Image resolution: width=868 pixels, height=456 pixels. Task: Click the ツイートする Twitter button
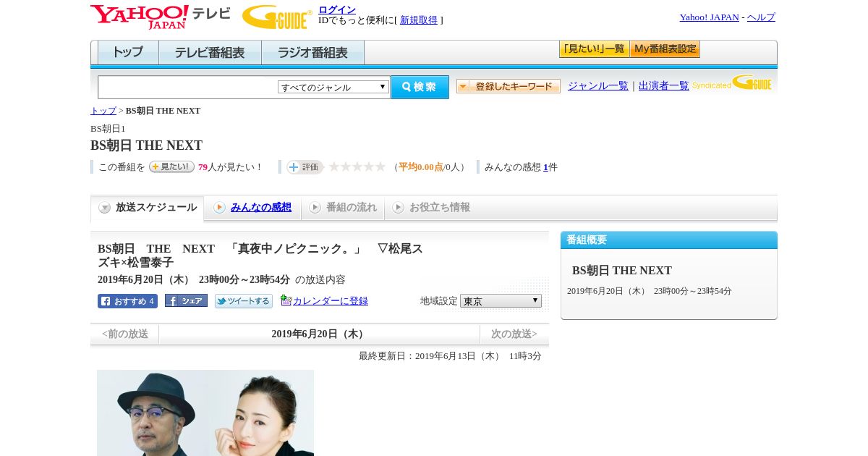pyautogui.click(x=244, y=301)
